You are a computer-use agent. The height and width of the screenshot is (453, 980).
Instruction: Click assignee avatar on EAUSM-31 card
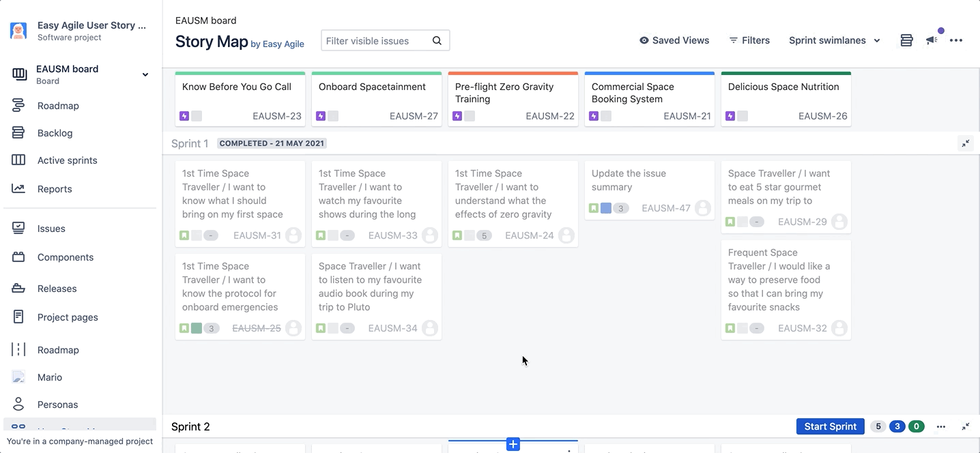293,235
